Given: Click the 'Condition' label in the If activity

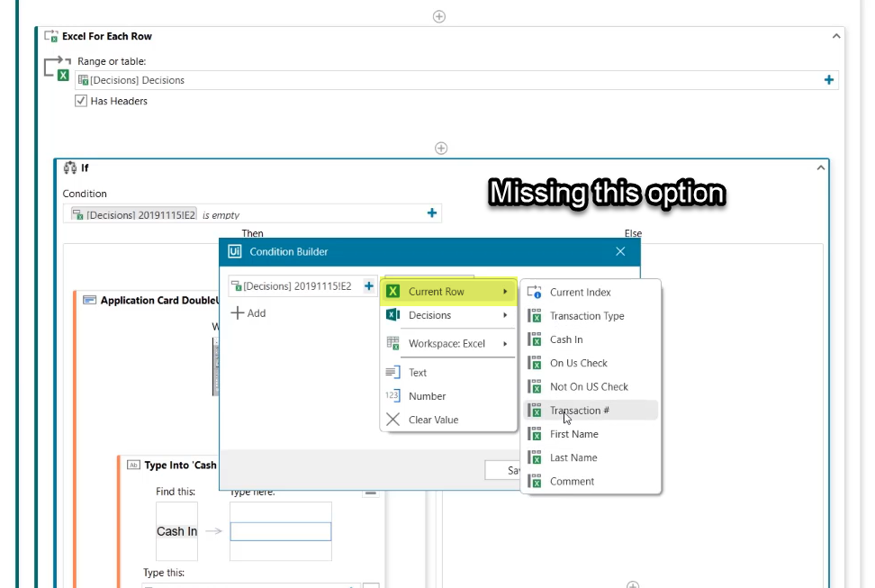Looking at the screenshot, I should pyautogui.click(x=85, y=194).
